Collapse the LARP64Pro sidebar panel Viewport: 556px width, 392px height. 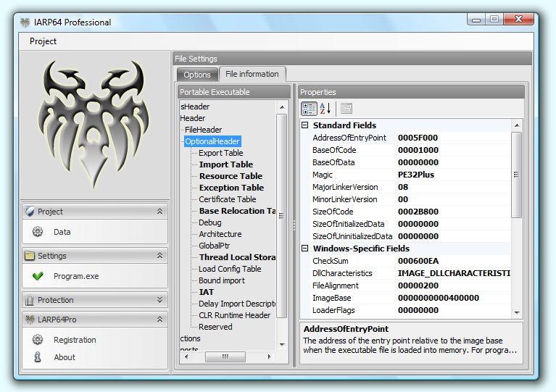tap(160, 320)
